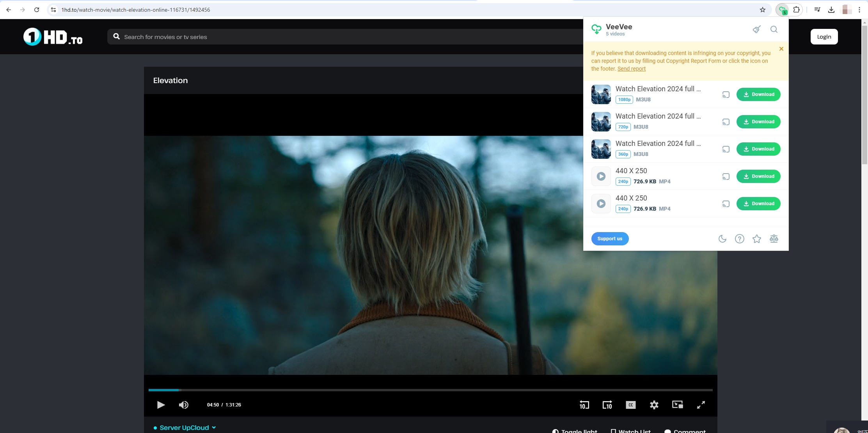Toggle VeeVee dark mode moon icon
This screenshot has width=868, height=433.
[x=722, y=239]
